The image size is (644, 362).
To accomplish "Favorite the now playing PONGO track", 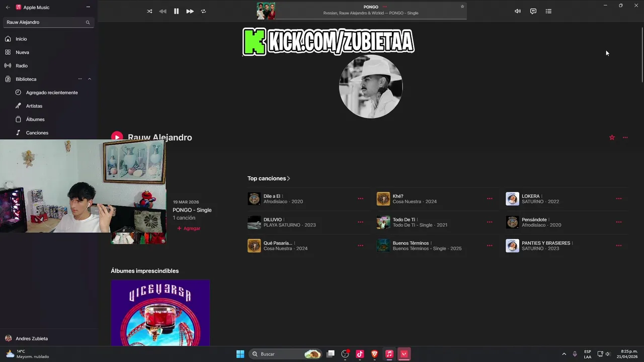I will pyautogui.click(x=462, y=7).
